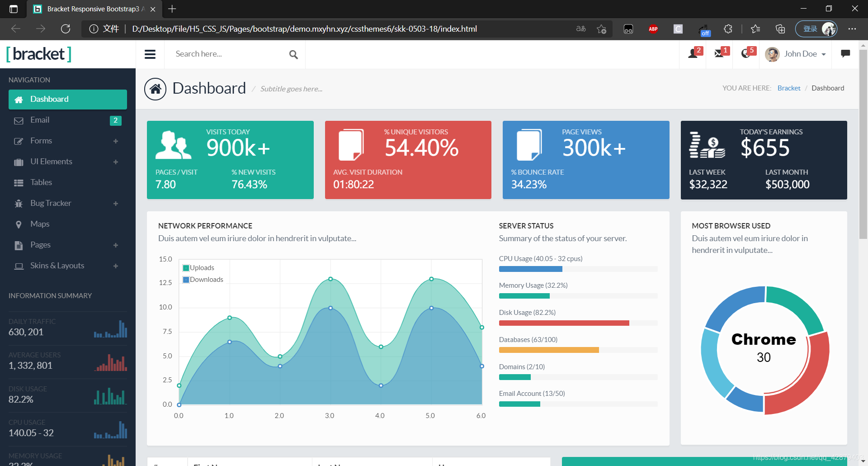The width and height of the screenshot is (868, 466).
Task: Open the chat bubble icon in the header
Action: [845, 54]
